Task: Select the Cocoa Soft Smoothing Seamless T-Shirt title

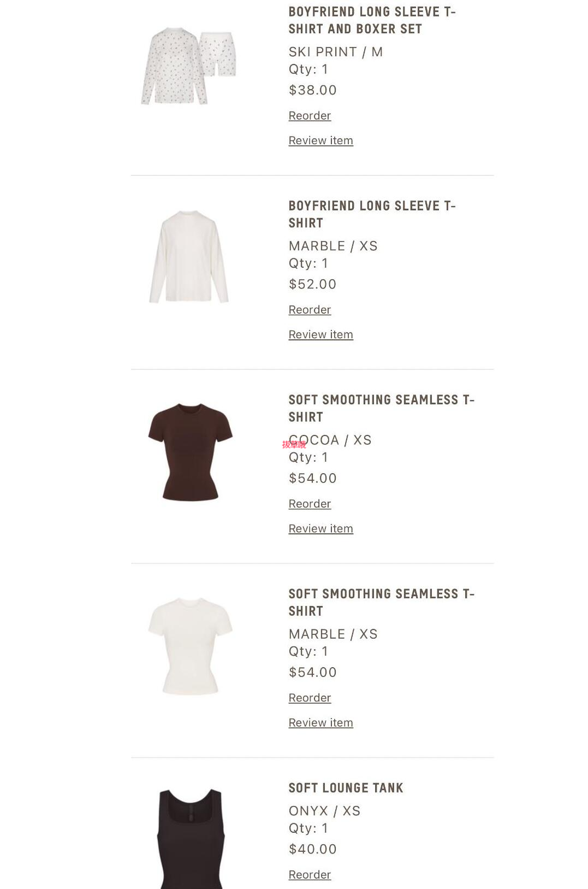Action: [381, 408]
